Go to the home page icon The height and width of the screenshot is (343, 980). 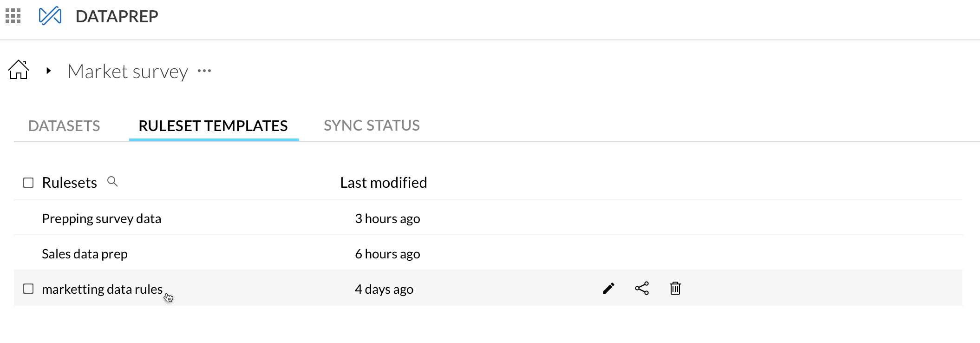[19, 70]
